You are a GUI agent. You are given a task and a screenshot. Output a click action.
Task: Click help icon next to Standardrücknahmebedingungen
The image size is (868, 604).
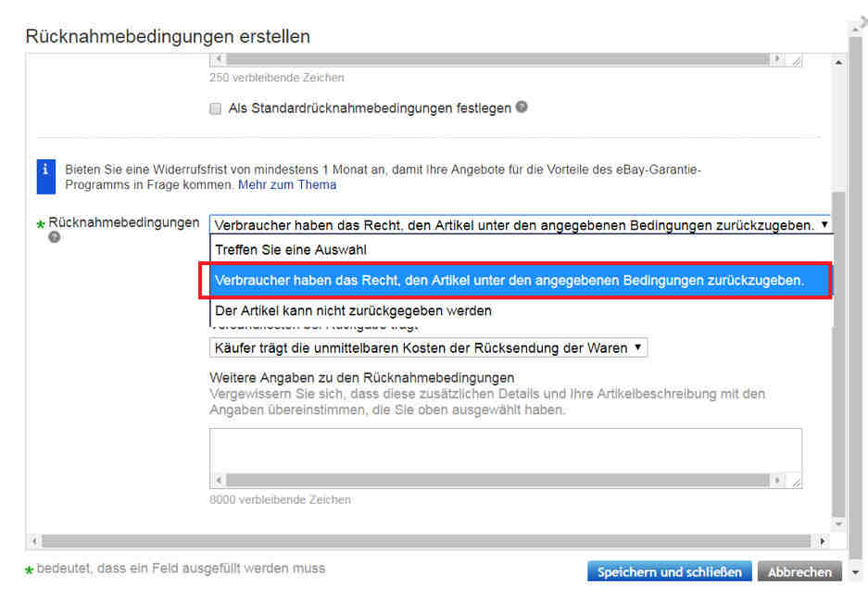coord(522,107)
